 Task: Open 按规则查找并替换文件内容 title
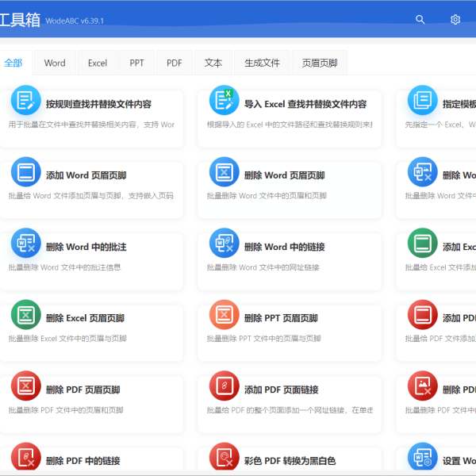click(x=98, y=104)
